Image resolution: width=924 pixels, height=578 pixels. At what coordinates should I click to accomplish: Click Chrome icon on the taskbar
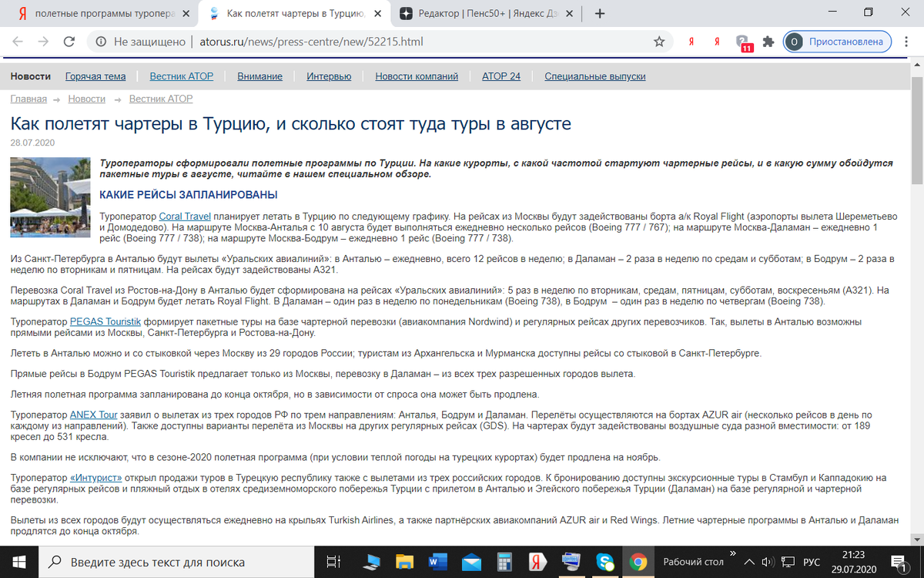coord(638,562)
